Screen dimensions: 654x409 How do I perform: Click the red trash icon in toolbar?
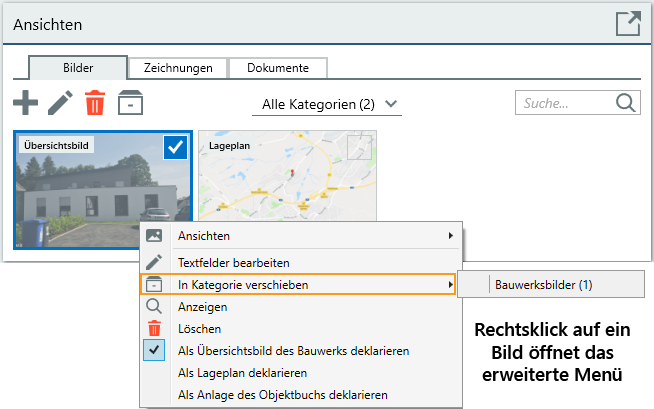(95, 103)
